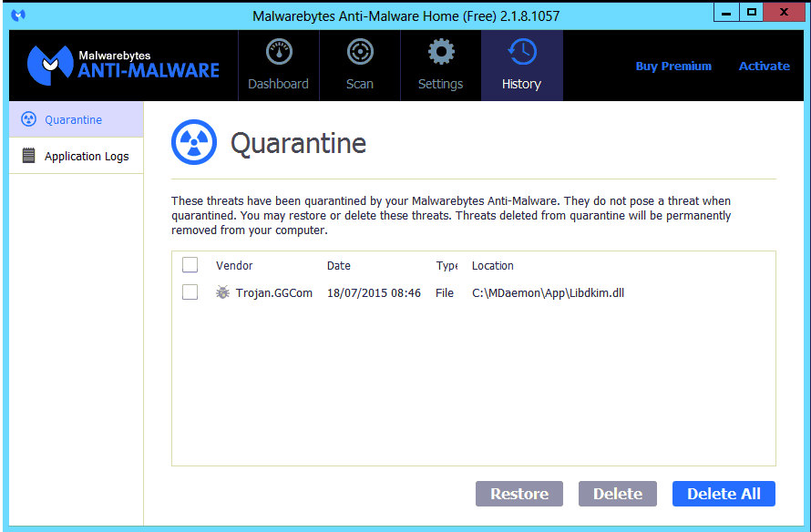Select the Quarantine sidebar tab label
This screenshot has height=532, width=811.
point(74,119)
